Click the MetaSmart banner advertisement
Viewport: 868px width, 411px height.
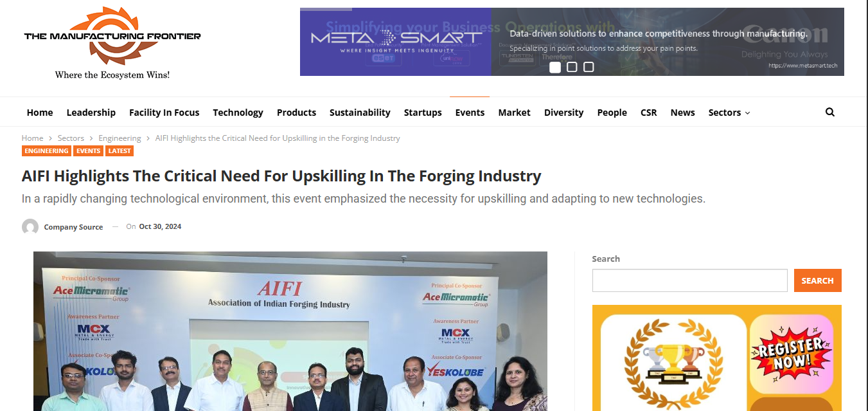click(x=572, y=42)
